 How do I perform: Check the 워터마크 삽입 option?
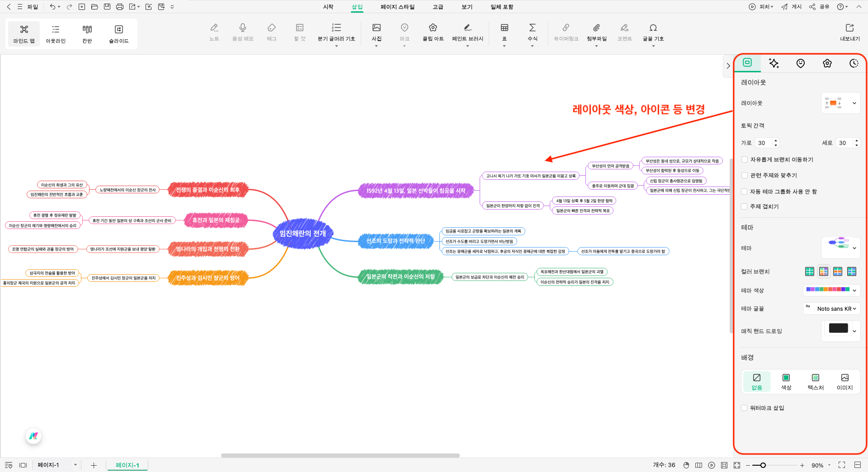tap(744, 408)
